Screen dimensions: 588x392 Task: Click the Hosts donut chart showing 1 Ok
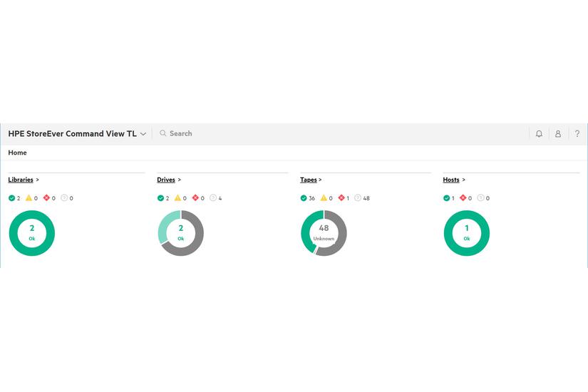coord(467,233)
